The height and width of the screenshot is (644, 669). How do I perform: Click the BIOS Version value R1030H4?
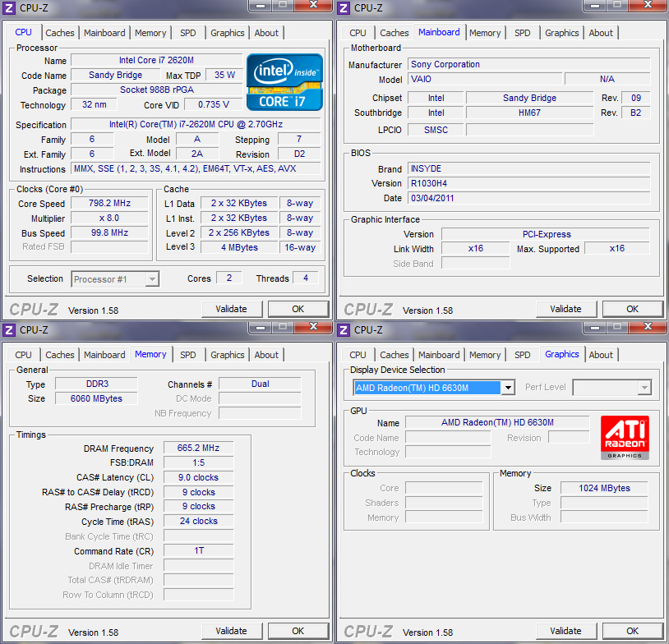[529, 183]
